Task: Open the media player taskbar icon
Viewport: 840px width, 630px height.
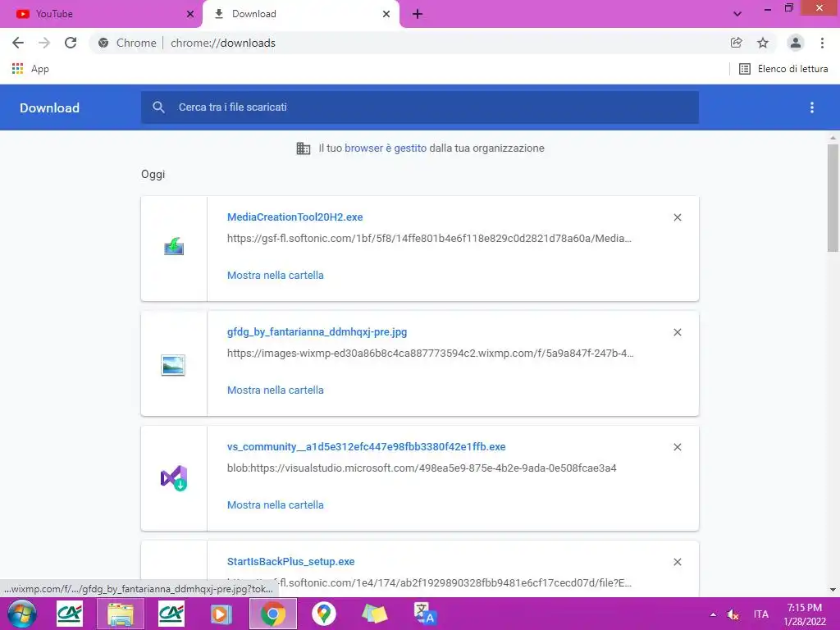Action: click(221, 614)
